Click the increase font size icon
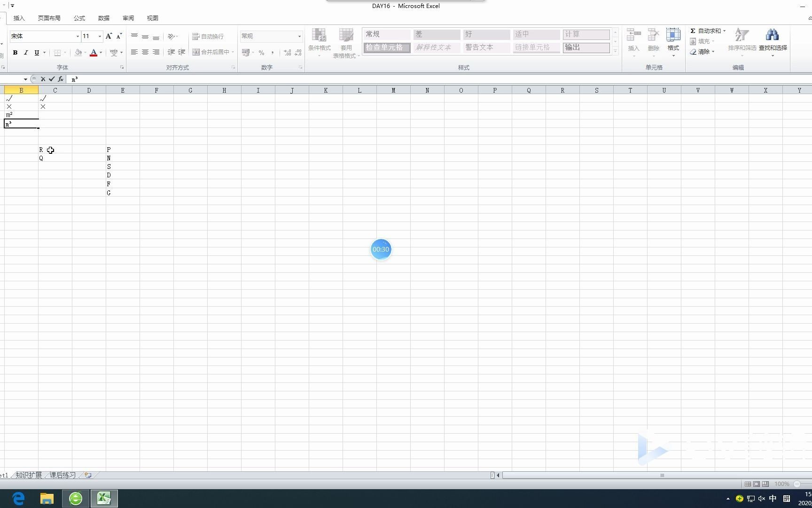The width and height of the screenshot is (812, 508). pos(109,36)
